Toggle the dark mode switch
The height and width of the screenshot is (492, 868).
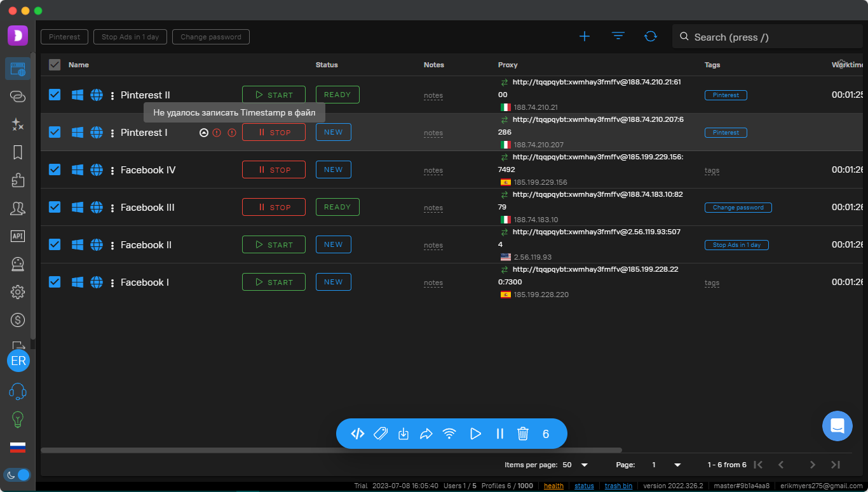pyautogui.click(x=17, y=474)
